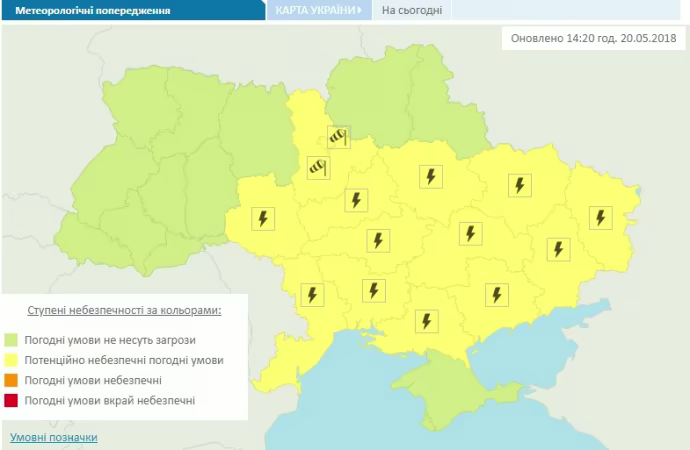Viewport: 690px width, 450px height.
Task: Click the lightning icon over Odesa region
Action: 311,294
